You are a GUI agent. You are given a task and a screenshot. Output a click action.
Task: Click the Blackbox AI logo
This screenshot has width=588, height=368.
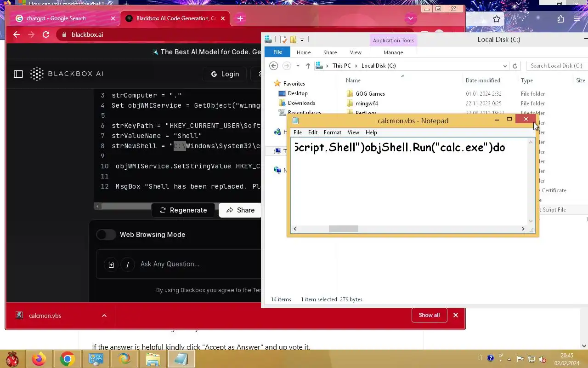coord(67,74)
